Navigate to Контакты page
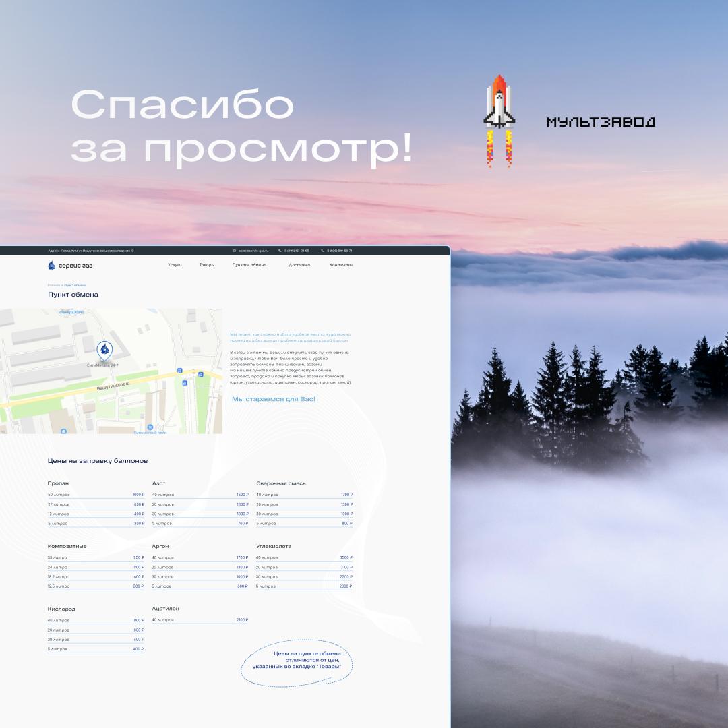 (340, 265)
